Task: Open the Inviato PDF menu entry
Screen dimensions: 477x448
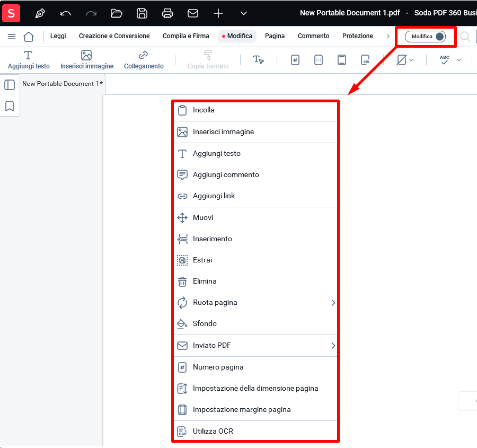Action: pyautogui.click(x=255, y=346)
